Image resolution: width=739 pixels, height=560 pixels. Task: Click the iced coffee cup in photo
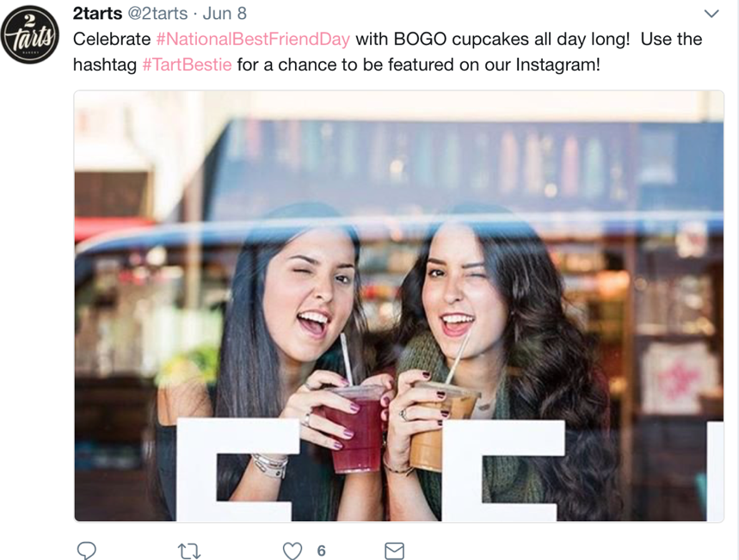437,427
